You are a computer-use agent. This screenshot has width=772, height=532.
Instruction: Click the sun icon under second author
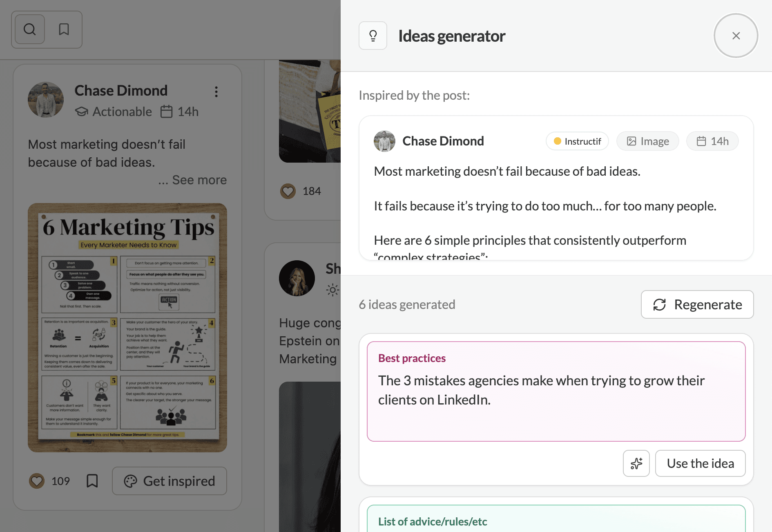(332, 290)
